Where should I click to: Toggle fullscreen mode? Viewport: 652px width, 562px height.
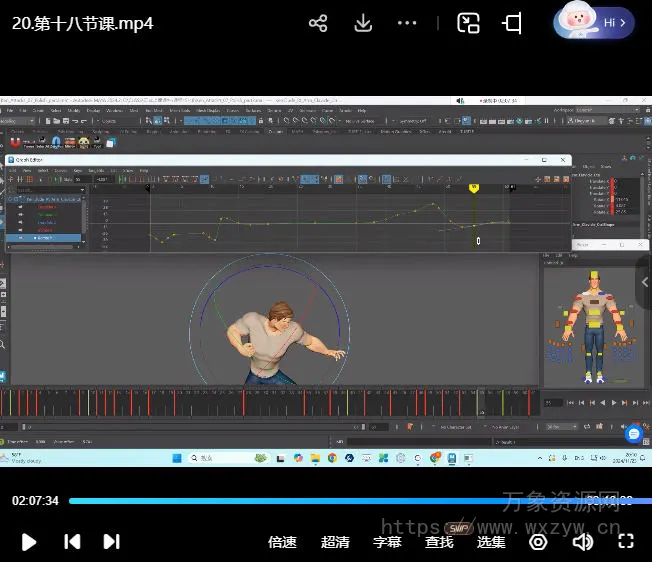pyautogui.click(x=626, y=542)
